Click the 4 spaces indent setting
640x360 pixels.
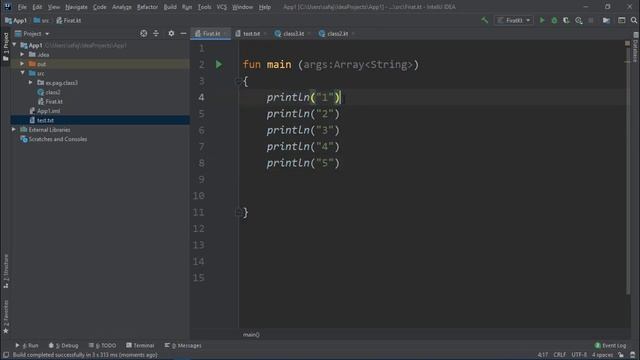(x=602, y=355)
